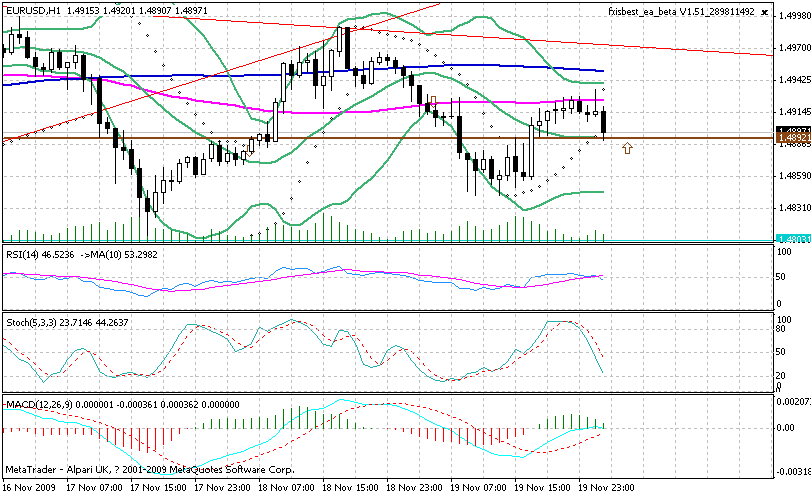Click the 1.48590 price scale label

click(794, 176)
